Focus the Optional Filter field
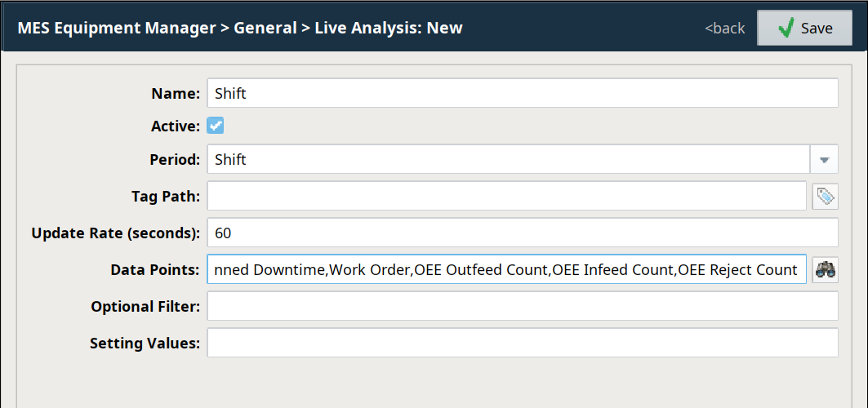This screenshot has height=408, width=868. click(523, 306)
